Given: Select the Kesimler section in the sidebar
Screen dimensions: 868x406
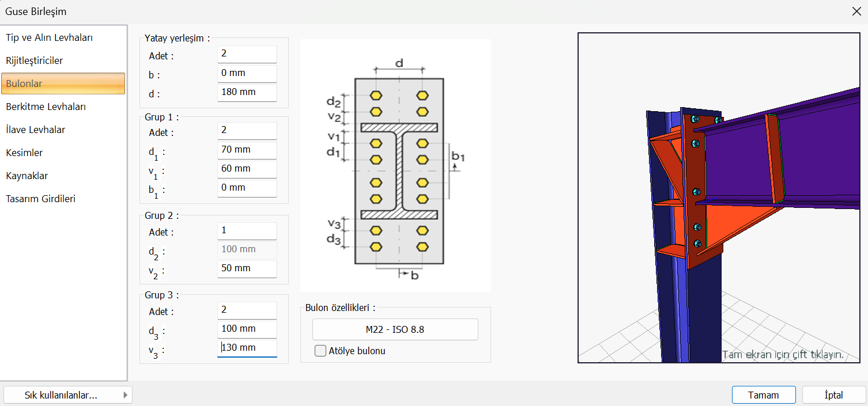Looking at the screenshot, I should (x=24, y=153).
